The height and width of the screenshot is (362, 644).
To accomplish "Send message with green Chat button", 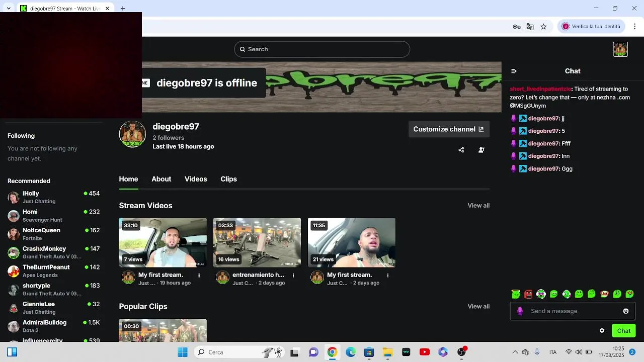I will [624, 331].
